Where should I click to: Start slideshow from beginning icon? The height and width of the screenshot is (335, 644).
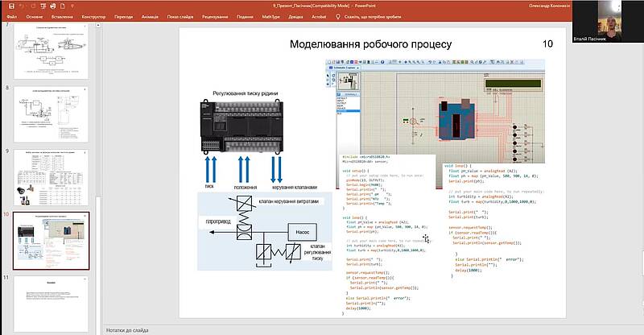43,6
